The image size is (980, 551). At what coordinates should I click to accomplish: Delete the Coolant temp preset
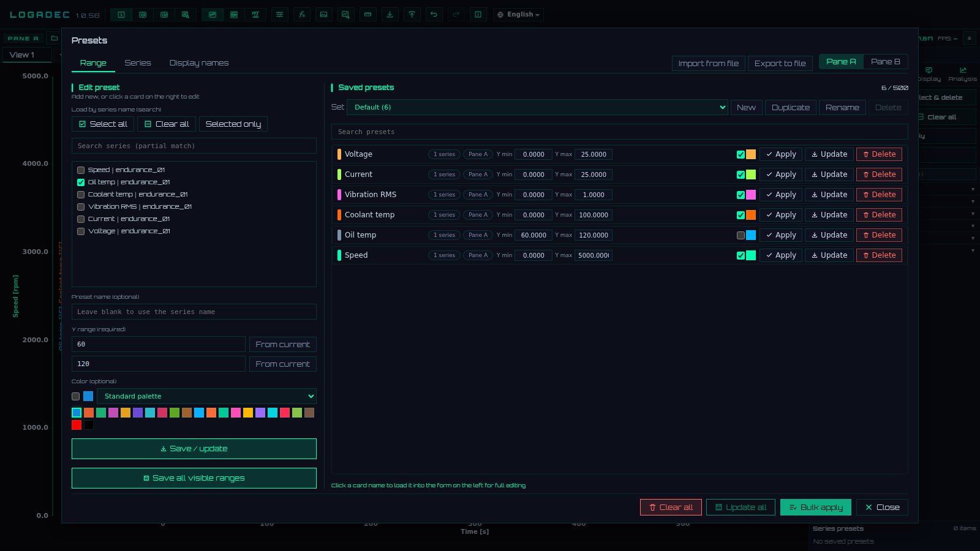[879, 215]
